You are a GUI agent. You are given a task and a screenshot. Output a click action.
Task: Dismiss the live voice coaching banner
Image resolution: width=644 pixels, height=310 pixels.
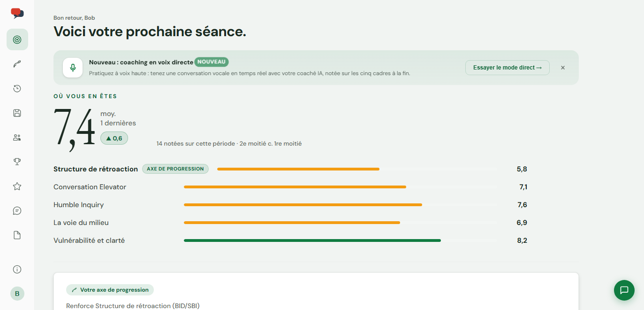563,68
